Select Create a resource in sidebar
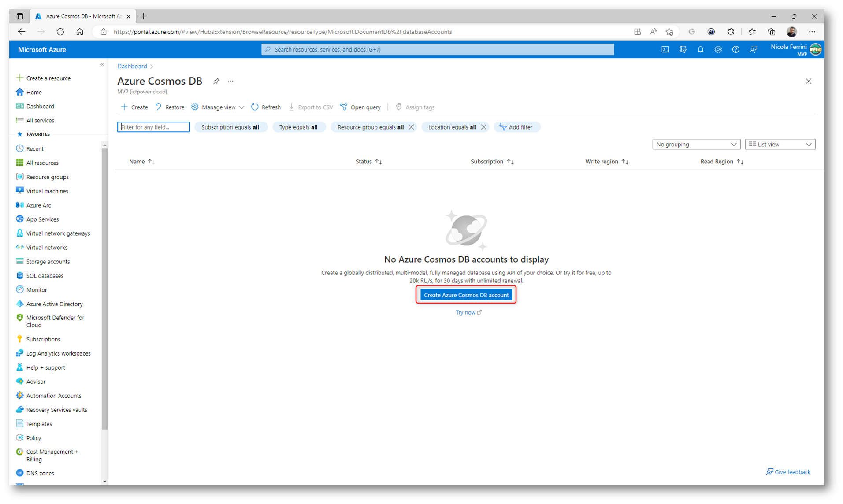The width and height of the screenshot is (843, 504). click(43, 78)
